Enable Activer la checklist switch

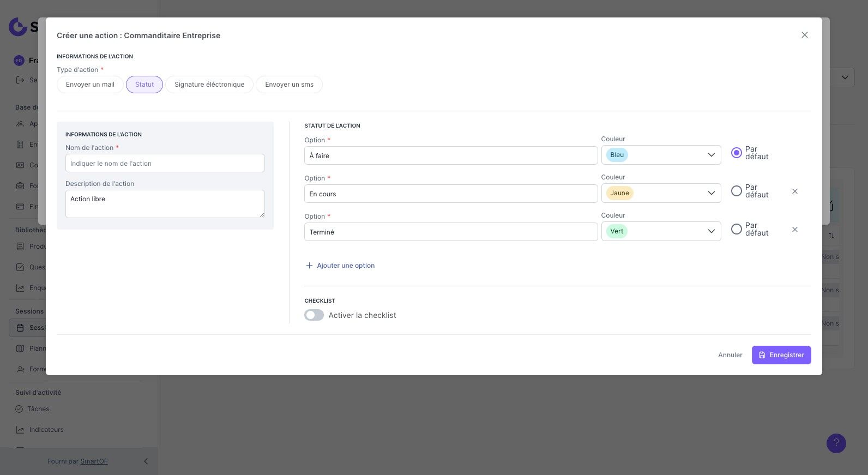[314, 315]
